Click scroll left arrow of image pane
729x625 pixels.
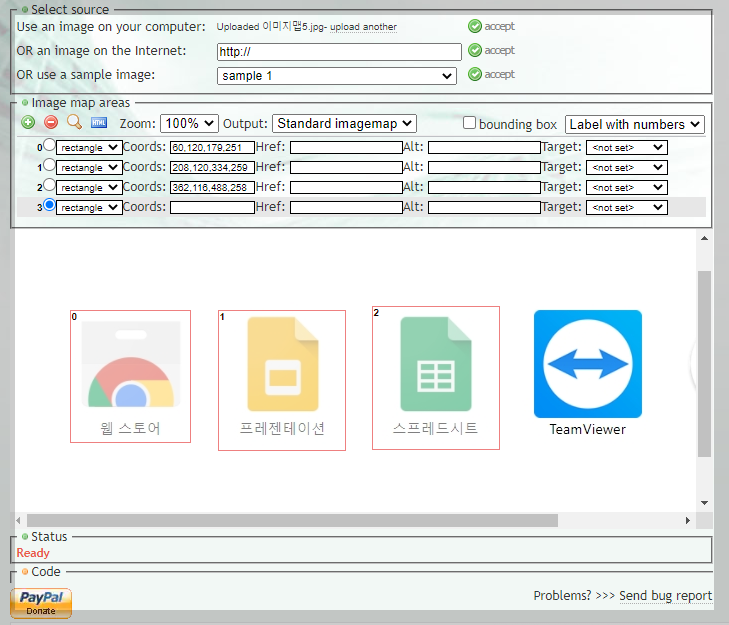18,520
